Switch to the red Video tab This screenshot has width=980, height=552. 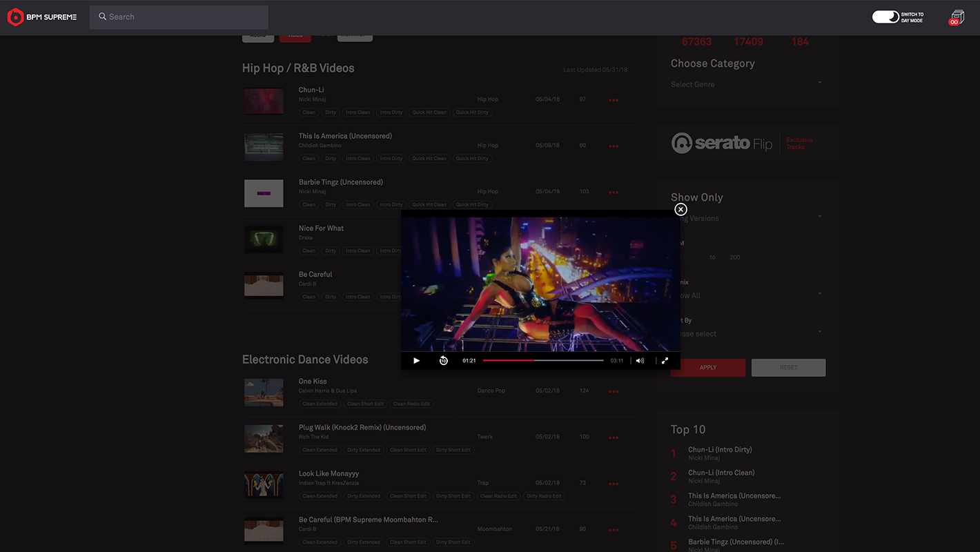(295, 36)
